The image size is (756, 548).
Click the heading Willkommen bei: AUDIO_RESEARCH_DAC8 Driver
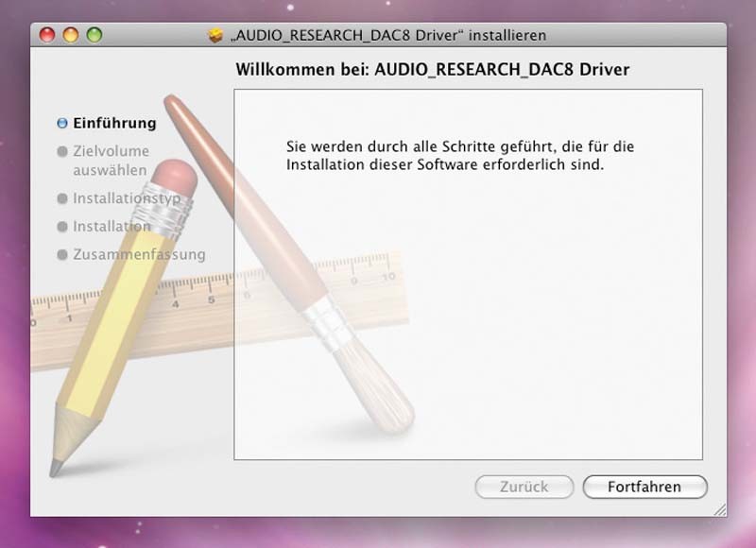[433, 69]
